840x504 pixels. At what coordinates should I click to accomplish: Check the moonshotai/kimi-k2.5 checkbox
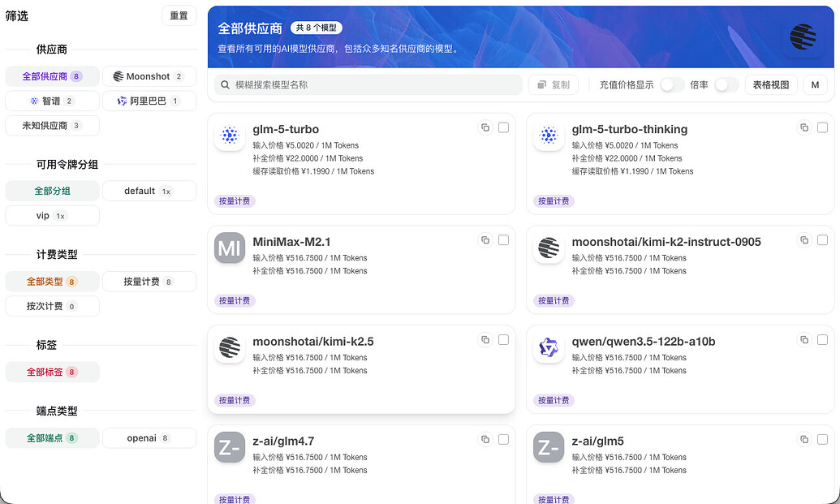(x=503, y=339)
